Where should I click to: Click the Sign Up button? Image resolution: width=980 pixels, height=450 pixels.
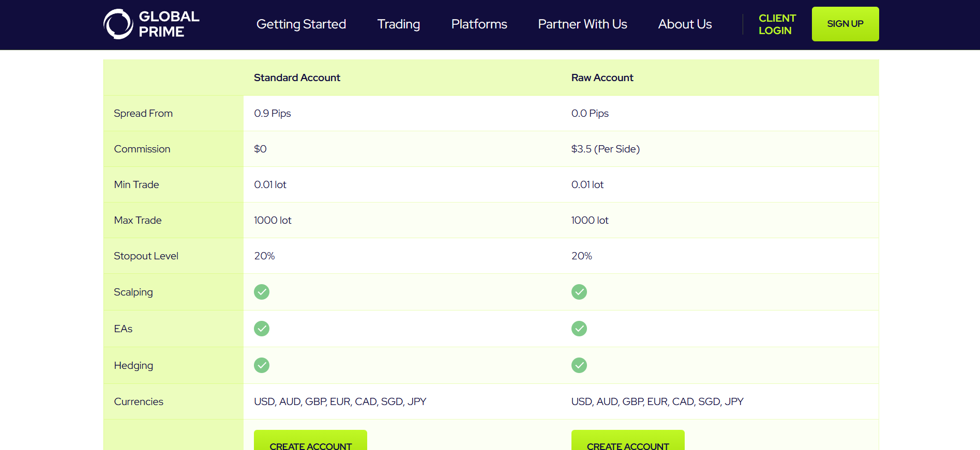[846, 24]
